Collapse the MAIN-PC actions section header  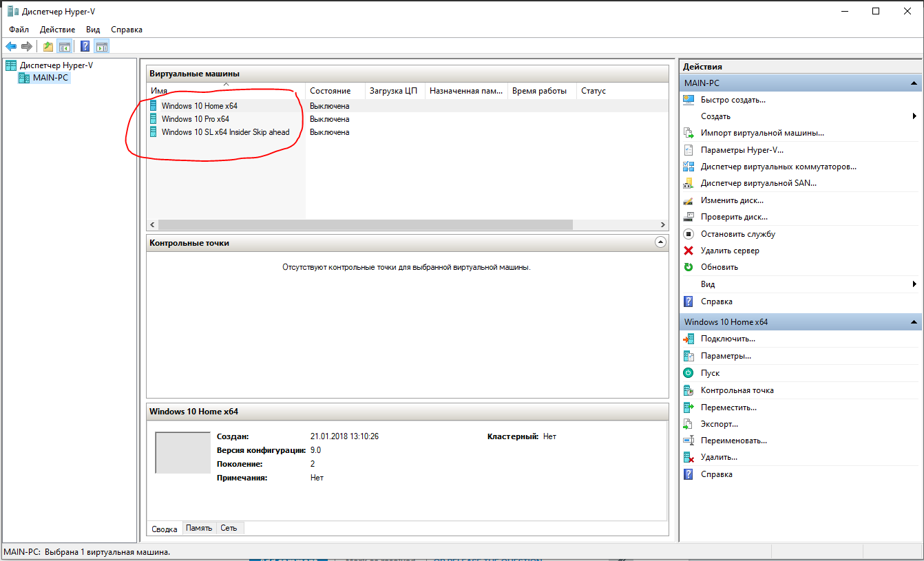(x=914, y=83)
